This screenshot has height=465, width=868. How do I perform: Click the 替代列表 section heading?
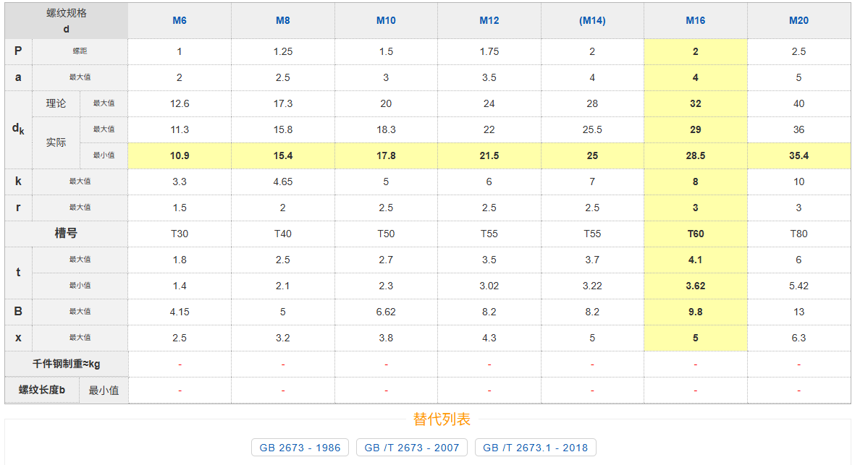442,419
